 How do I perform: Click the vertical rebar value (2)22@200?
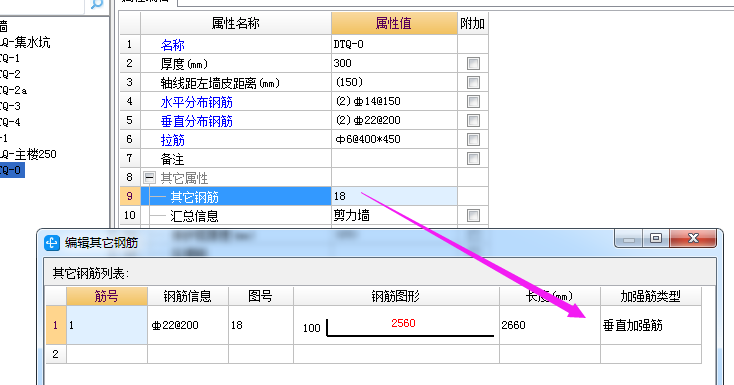pyautogui.click(x=394, y=120)
